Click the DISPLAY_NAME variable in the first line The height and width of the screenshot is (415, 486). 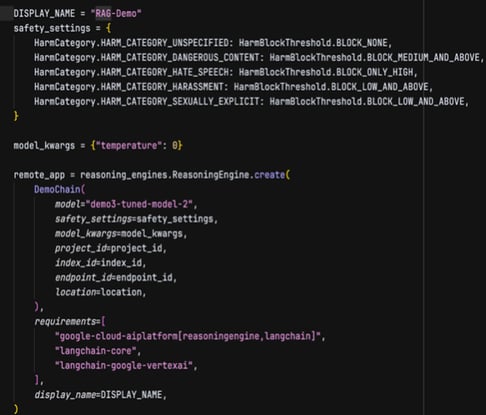pos(44,14)
